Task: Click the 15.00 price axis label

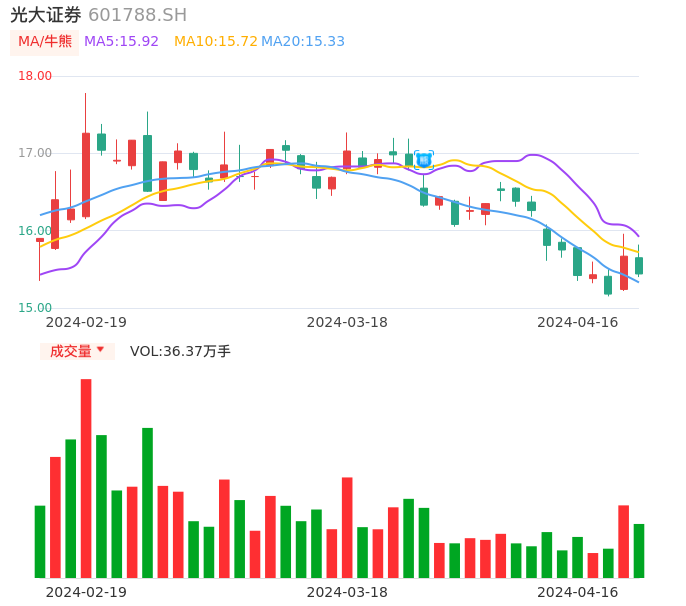Action: click(x=35, y=308)
